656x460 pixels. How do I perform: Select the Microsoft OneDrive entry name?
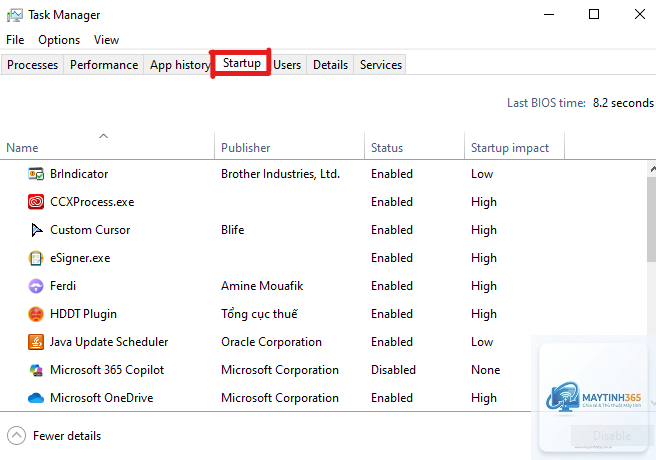(102, 398)
